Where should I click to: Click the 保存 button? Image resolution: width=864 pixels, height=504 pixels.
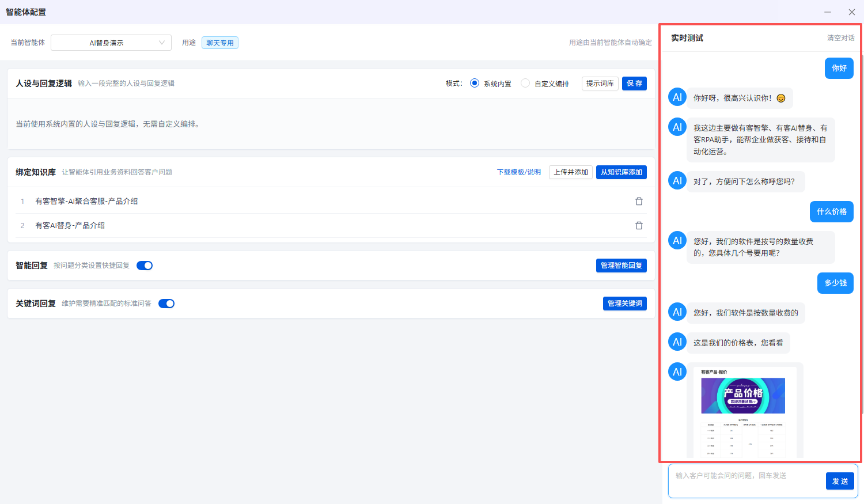tap(634, 84)
